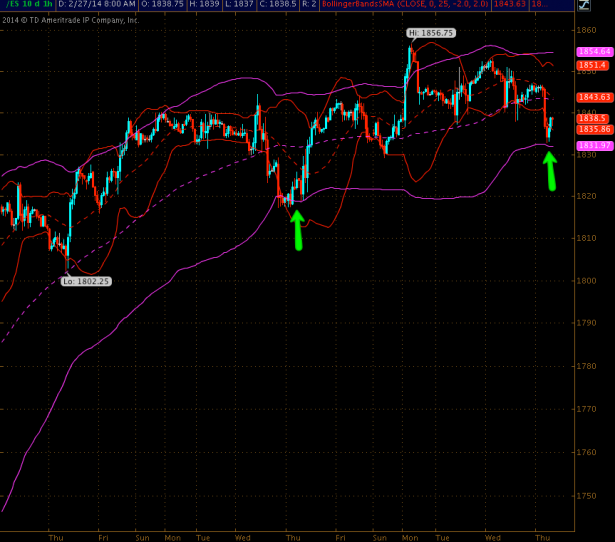Click the /ES 10 d 1h symbol label
Image resolution: width=615 pixels, height=542 pixels.
[29, 4]
